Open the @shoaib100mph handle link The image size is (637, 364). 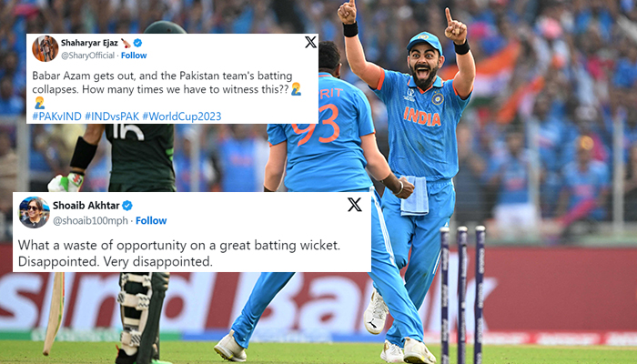91,220
